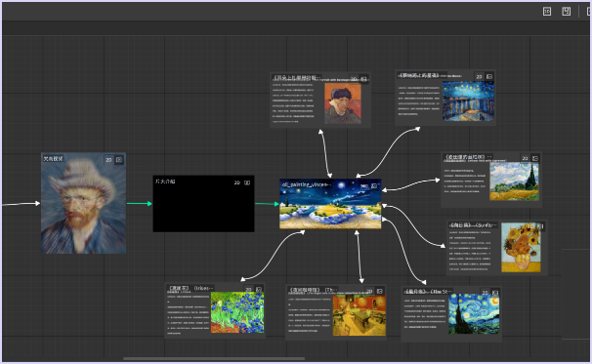Click image icon on Van Gogh hat portrait node
Image resolution: width=593 pixels, height=364 pixels.
119,160
